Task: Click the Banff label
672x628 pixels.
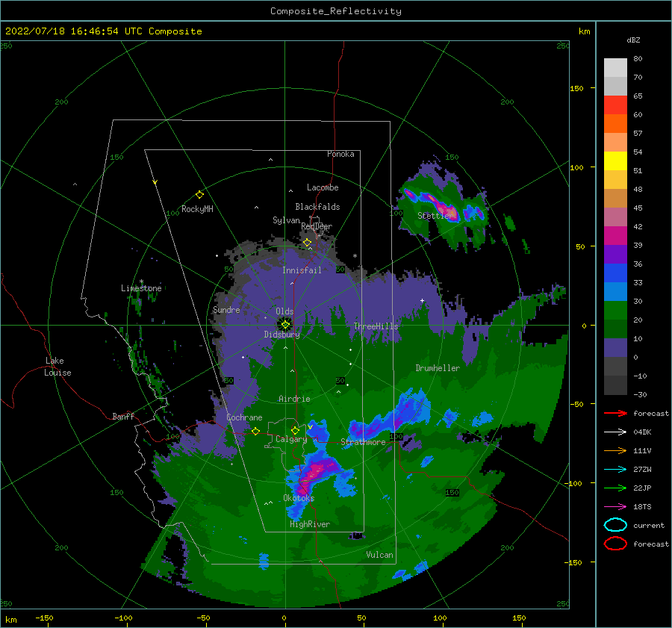Action: (x=123, y=416)
